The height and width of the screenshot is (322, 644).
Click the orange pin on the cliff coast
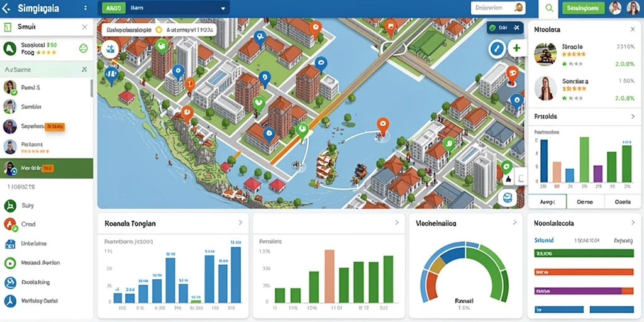187,114
